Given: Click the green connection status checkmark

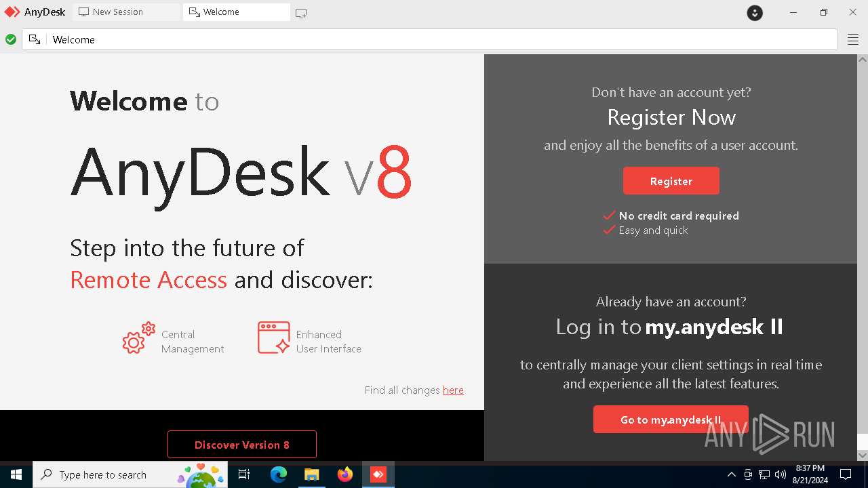Looking at the screenshot, I should click(x=11, y=40).
